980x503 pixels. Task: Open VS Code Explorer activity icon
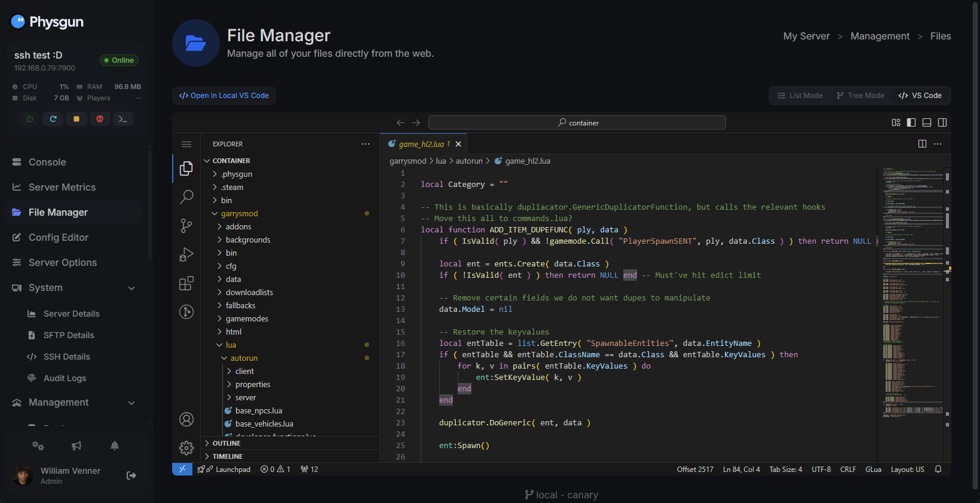pyautogui.click(x=186, y=168)
